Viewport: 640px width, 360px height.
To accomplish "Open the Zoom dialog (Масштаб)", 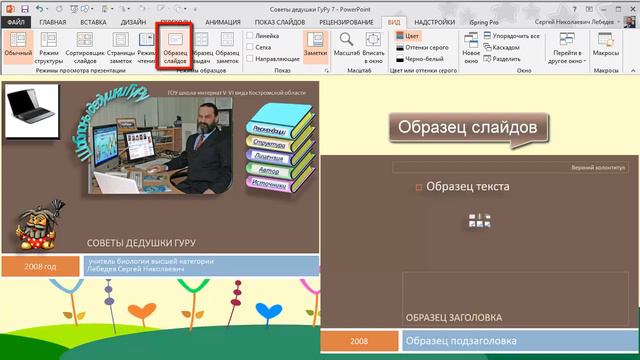I will (347, 45).
